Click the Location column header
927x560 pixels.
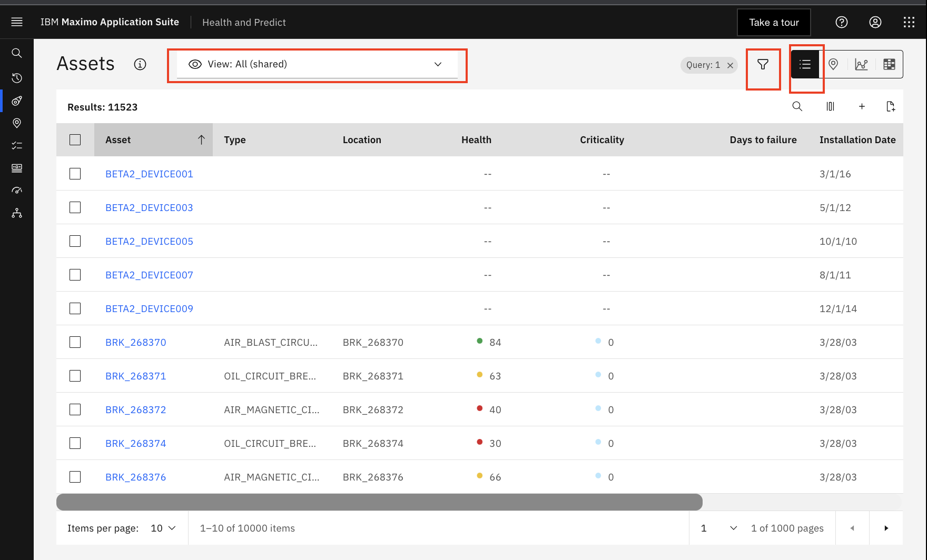tap(362, 139)
